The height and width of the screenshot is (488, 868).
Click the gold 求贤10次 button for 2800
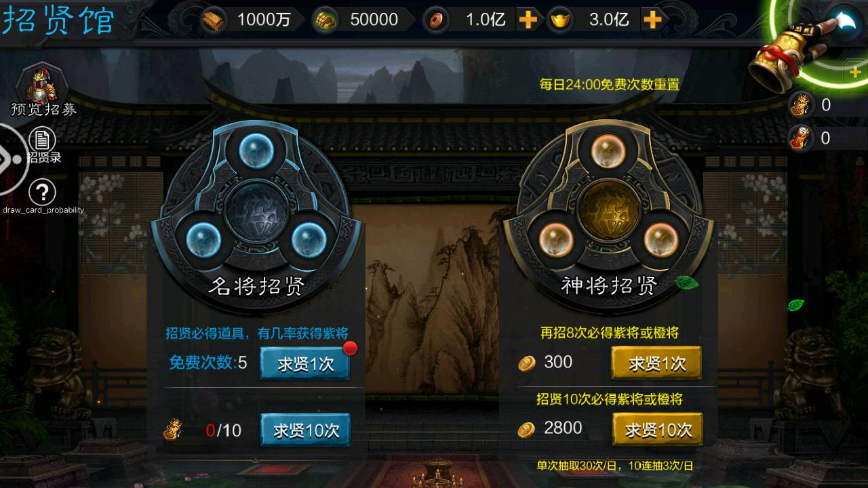(x=658, y=429)
